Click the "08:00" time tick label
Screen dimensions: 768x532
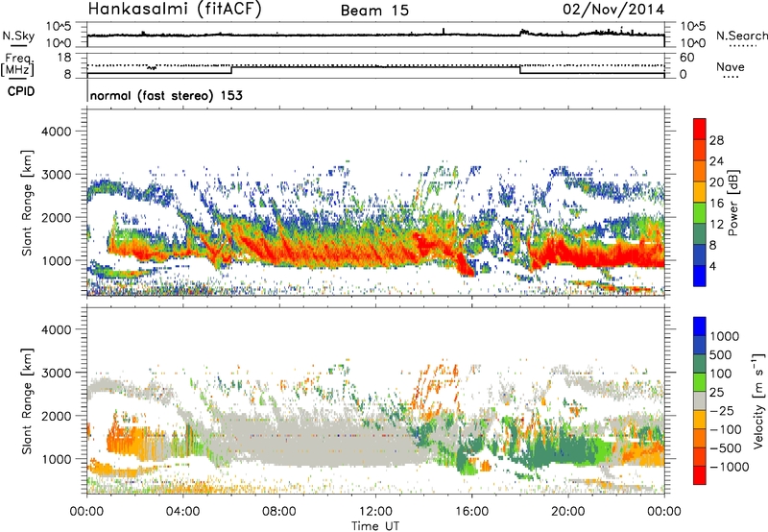click(x=279, y=512)
